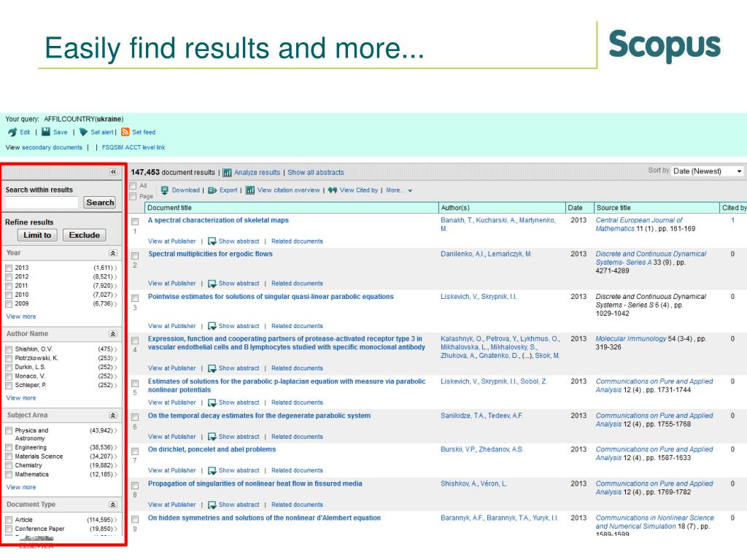Select checkbox for result 1 skeletal maps
The image size is (747, 560).
(x=135, y=222)
